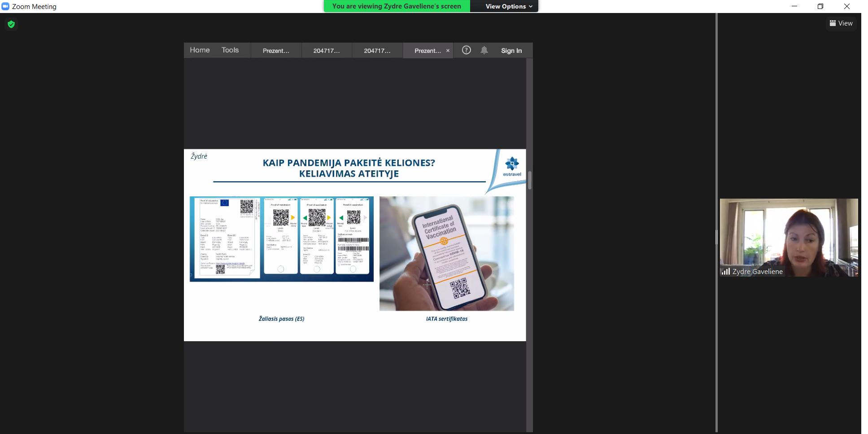Viewport: 868px width, 434px height.
Task: Open the Tools tab in shared Acrobat
Action: pos(230,50)
